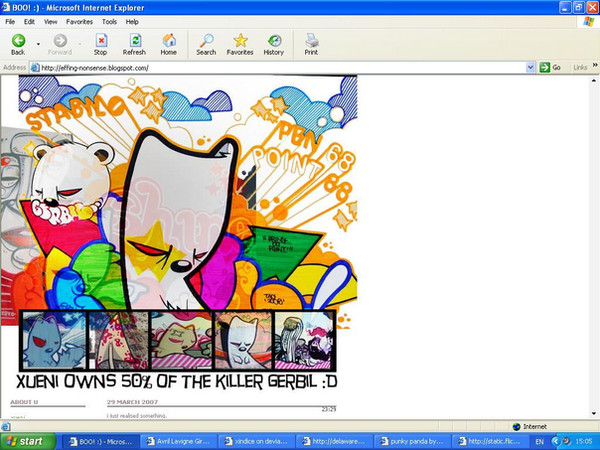Click the system tray clock 15:05
Screen dimensions: 600x450
(584, 442)
